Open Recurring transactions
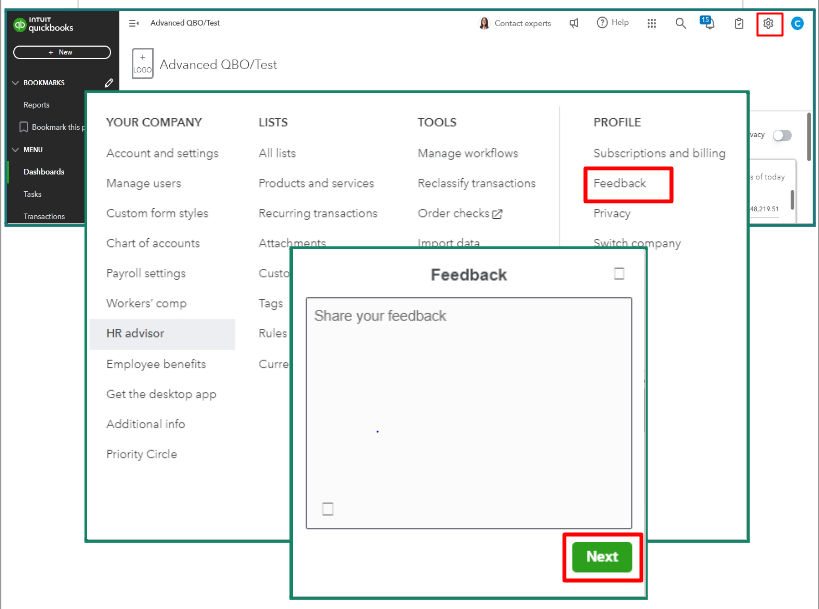Screen dimensions: 819x609 [x=318, y=213]
